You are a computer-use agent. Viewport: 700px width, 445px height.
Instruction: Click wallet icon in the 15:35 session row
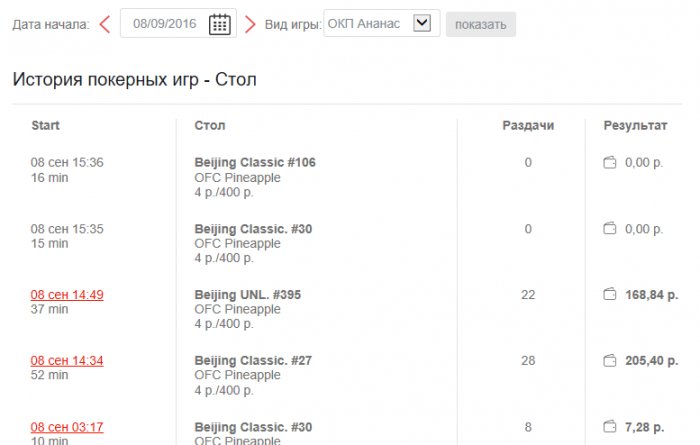point(609,229)
